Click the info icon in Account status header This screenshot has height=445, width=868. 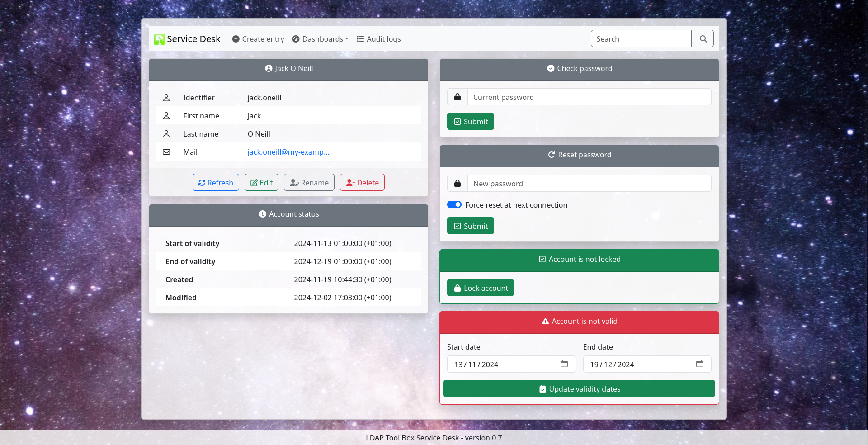(263, 214)
